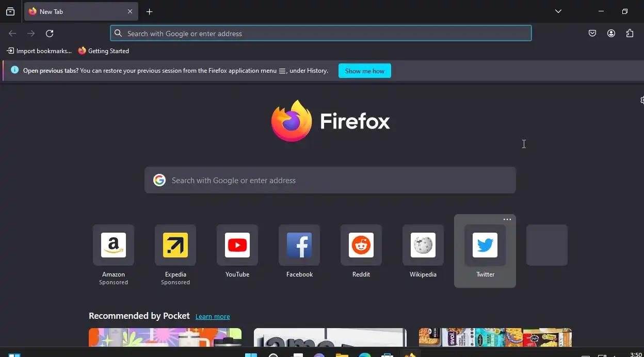
Task: Click the empty shortcut placeholder tile
Action: click(x=547, y=245)
